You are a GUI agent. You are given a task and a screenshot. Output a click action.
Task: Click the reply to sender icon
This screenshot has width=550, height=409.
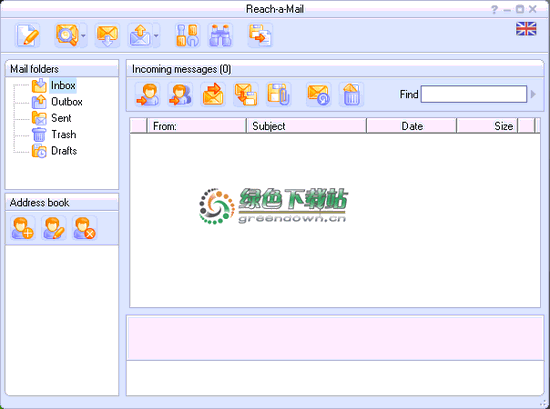tap(148, 94)
